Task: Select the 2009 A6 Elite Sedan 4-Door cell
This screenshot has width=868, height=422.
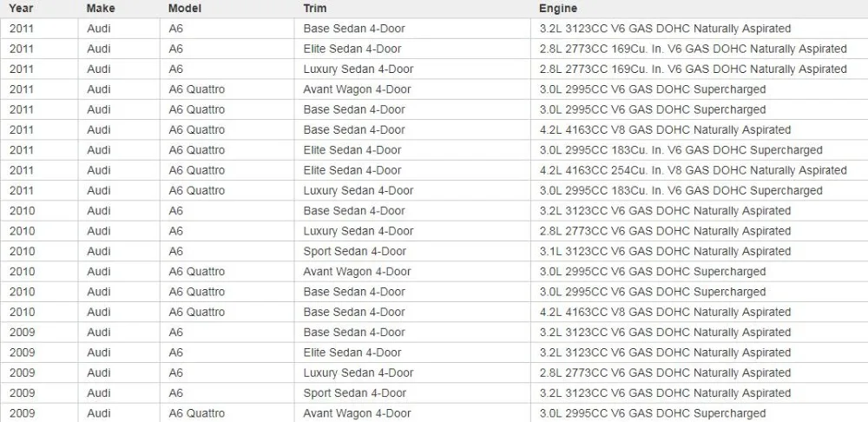Action: click(x=412, y=353)
